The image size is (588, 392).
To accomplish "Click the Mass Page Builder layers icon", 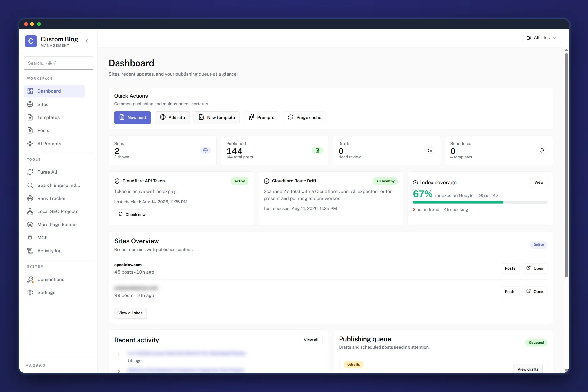I will (x=30, y=225).
